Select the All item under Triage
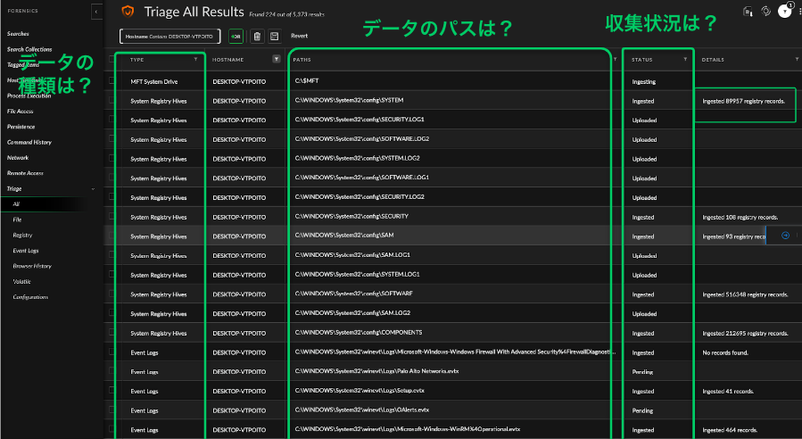The height and width of the screenshot is (439, 802). (16, 204)
